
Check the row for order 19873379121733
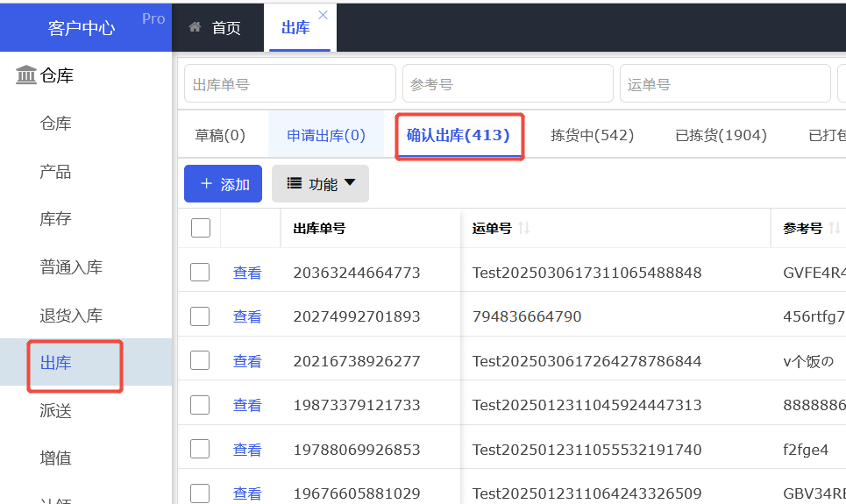200,405
